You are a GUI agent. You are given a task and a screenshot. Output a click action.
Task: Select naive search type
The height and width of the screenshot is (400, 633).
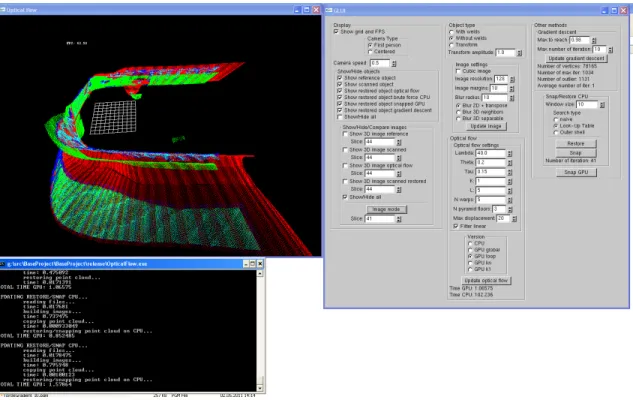(x=555, y=119)
